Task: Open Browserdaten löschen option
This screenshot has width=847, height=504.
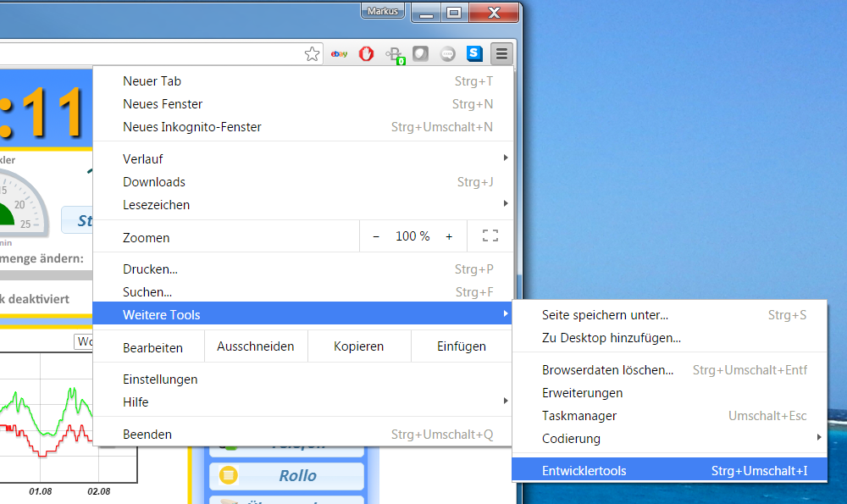Action: pos(607,370)
